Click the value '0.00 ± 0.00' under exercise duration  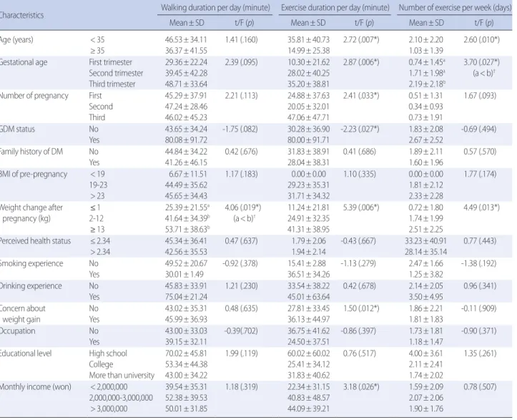pos(309,174)
